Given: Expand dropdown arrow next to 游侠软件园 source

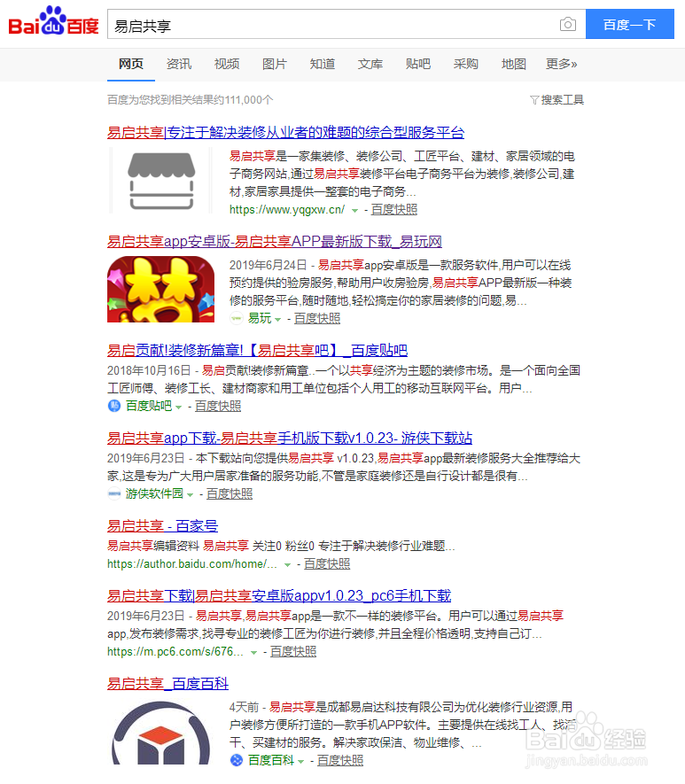Looking at the screenshot, I should tap(190, 495).
